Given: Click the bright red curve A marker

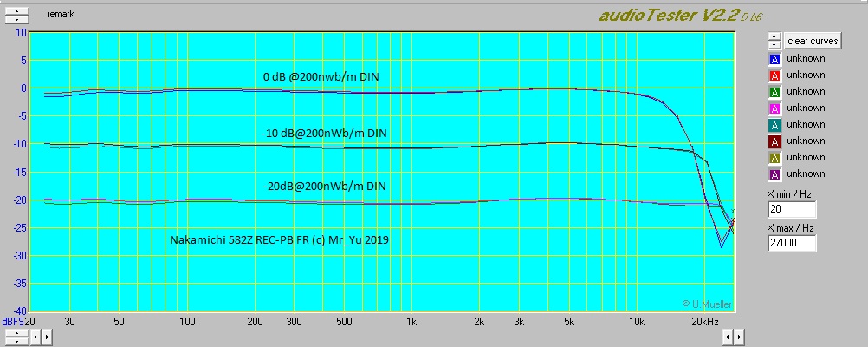Looking at the screenshot, I should (x=774, y=75).
